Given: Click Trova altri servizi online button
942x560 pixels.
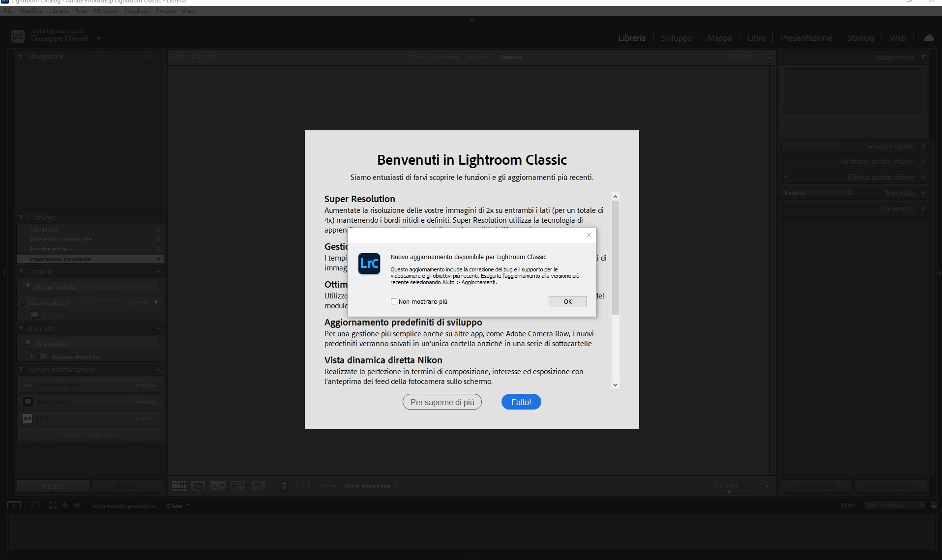Looking at the screenshot, I should click(x=90, y=435).
